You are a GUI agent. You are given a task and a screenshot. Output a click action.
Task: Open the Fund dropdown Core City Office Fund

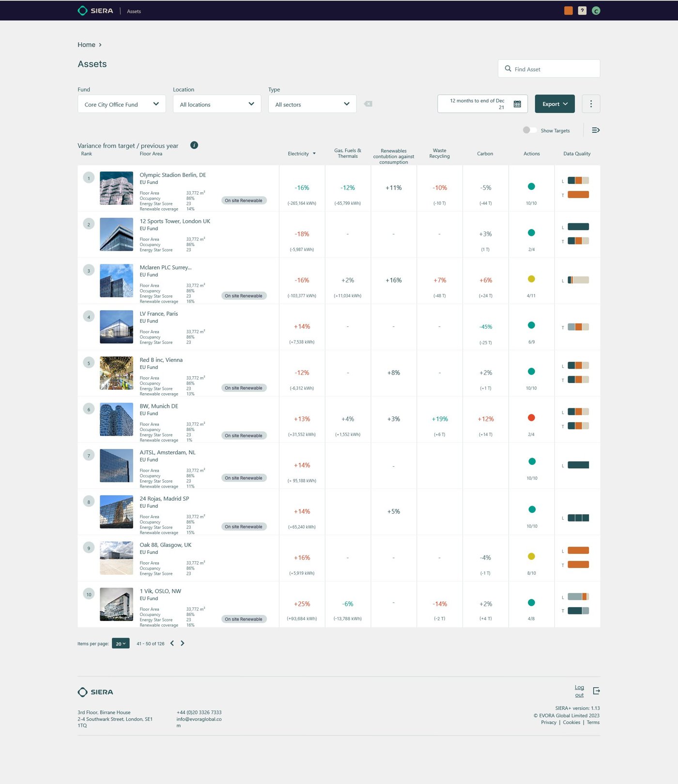[122, 104]
